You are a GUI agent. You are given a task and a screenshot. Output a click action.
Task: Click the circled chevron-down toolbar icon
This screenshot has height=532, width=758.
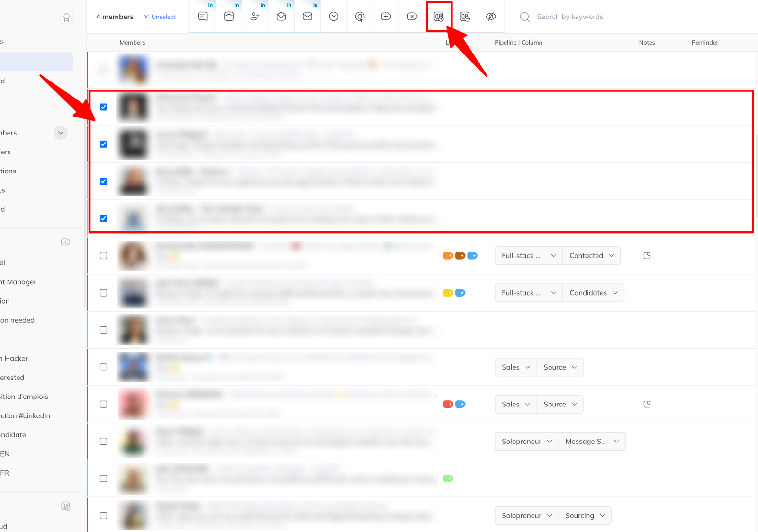pos(334,17)
